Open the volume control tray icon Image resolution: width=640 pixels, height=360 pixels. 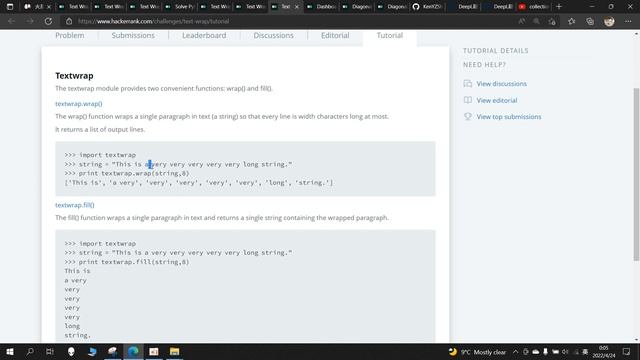point(565,352)
